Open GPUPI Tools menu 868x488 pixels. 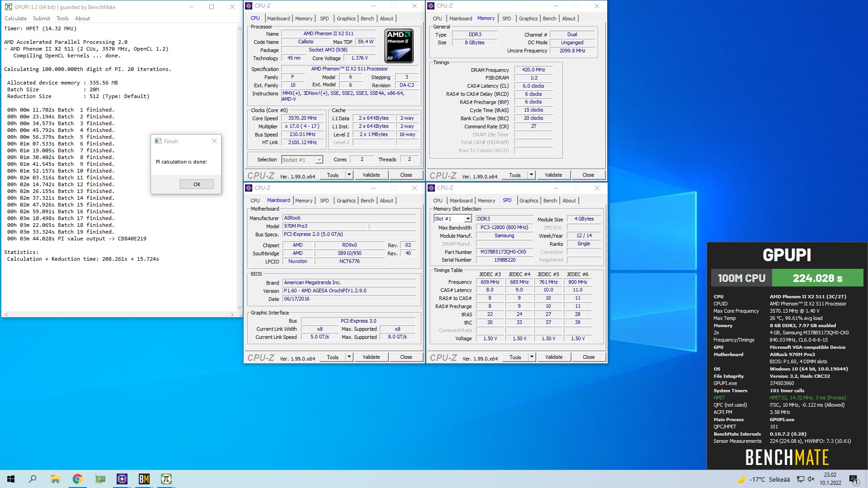[62, 19]
